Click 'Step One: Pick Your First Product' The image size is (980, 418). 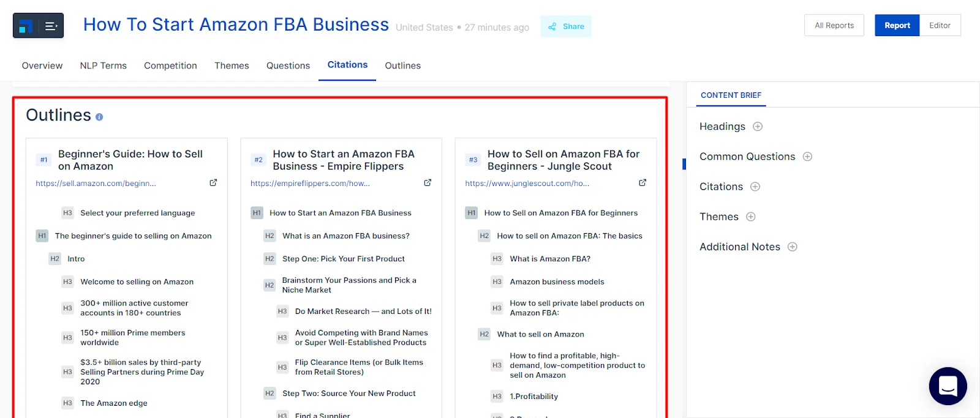tap(344, 259)
